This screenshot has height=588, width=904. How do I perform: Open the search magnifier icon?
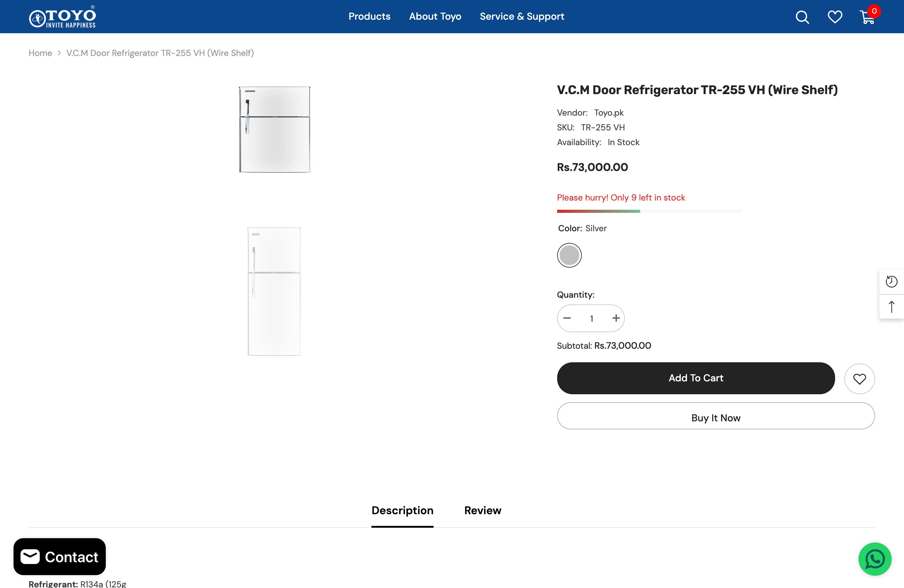(x=802, y=17)
